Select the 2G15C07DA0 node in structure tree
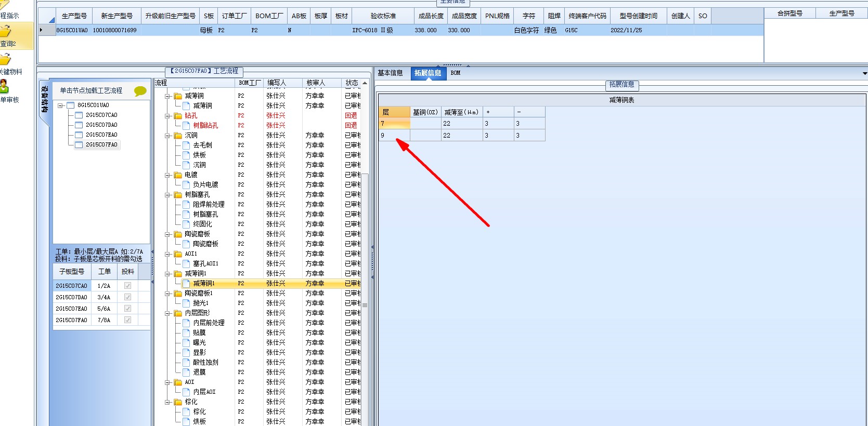 [x=101, y=125]
